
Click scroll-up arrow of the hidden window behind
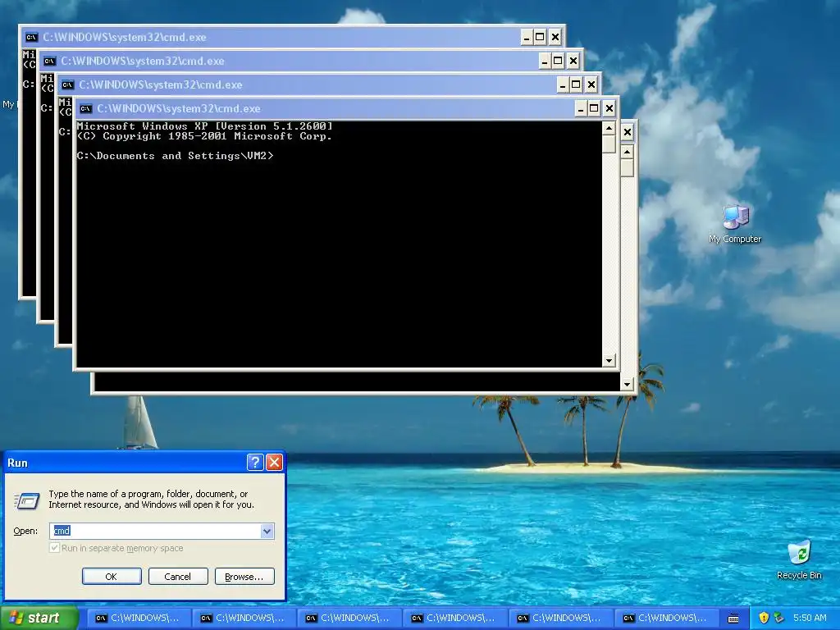[x=628, y=152]
